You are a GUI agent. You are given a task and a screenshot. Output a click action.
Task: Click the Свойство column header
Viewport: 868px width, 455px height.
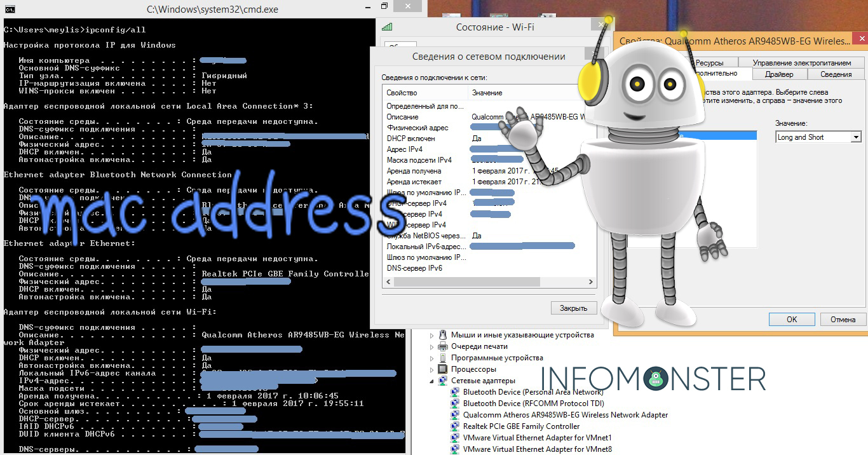pos(425,93)
